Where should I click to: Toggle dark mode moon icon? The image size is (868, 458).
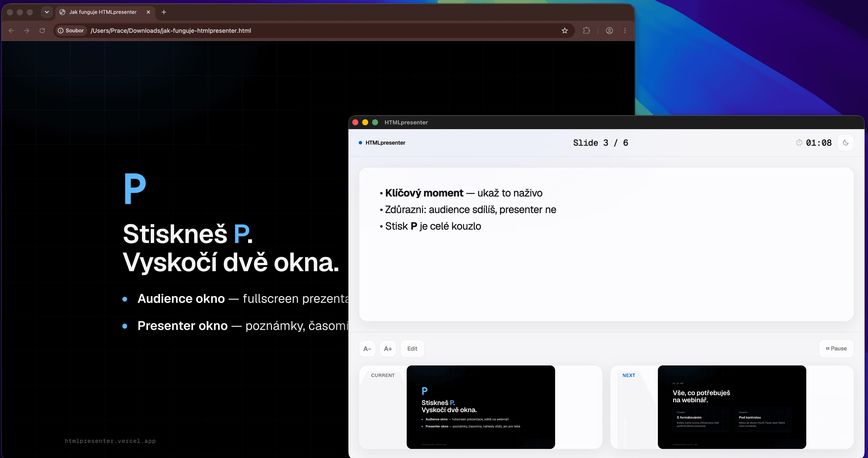[845, 143]
